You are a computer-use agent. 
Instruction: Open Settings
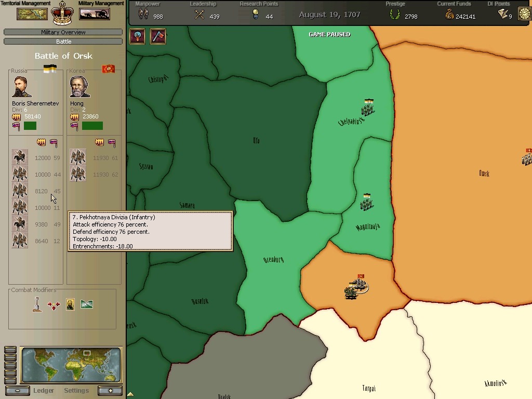click(x=76, y=391)
